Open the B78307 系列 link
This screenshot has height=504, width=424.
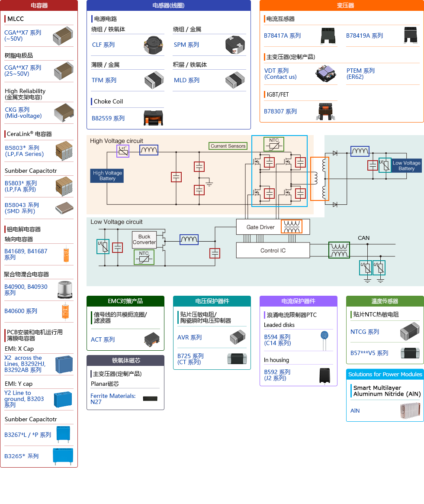280,112
